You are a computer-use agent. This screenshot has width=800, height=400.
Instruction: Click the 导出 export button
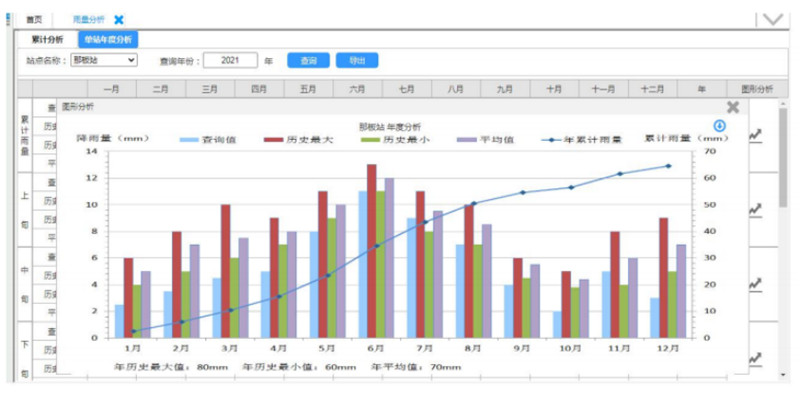357,61
